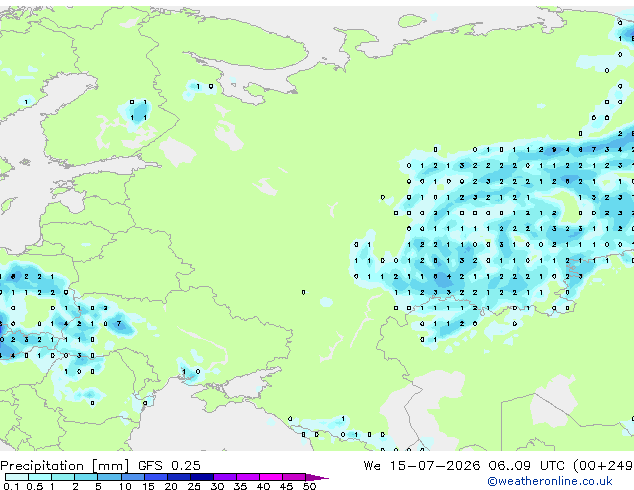
Task: Click the above-50 arrow tip of legend
Action: tap(317, 477)
